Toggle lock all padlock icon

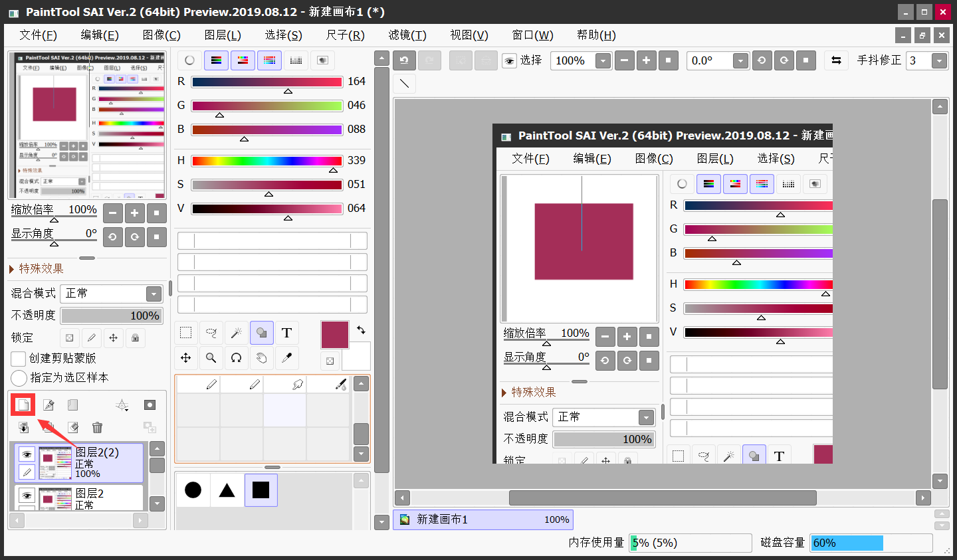[136, 337]
